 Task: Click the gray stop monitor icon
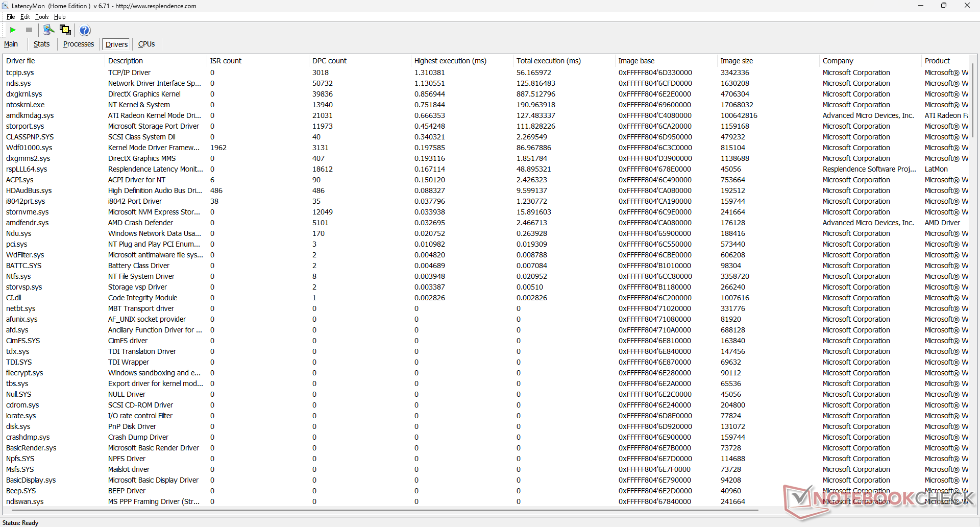coord(29,30)
